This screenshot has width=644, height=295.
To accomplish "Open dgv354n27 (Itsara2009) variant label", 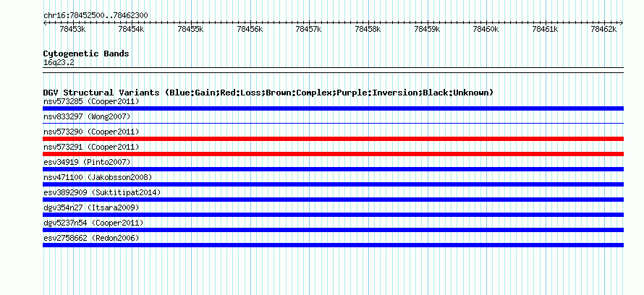I will 91,208.
